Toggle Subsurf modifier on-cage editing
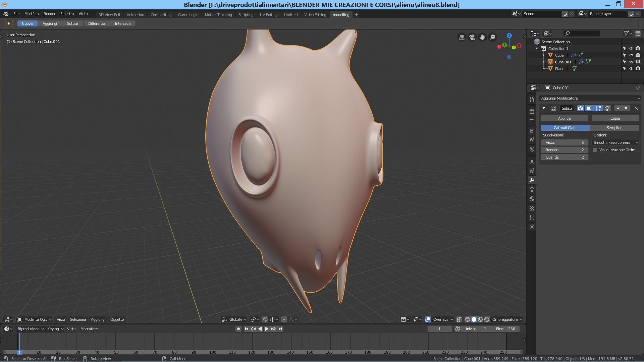Screen dimensions: 644x362 point(607,108)
